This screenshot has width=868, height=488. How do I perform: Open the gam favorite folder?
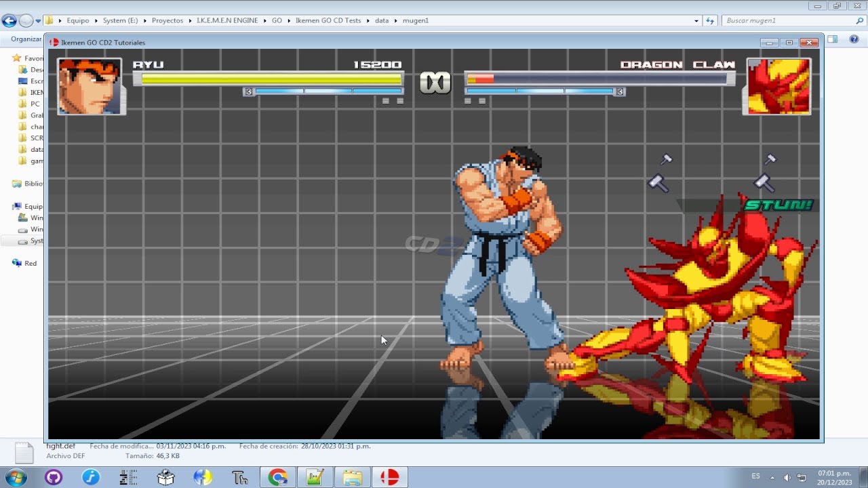point(31,161)
